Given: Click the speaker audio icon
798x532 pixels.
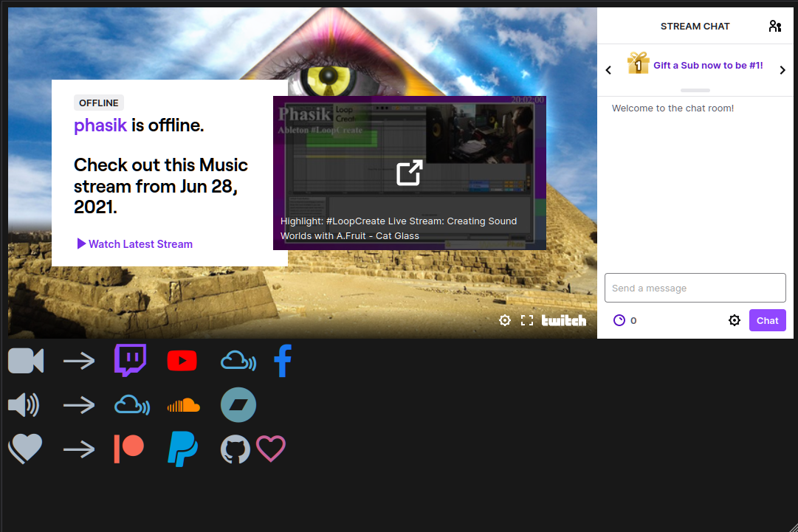Looking at the screenshot, I should (24, 405).
